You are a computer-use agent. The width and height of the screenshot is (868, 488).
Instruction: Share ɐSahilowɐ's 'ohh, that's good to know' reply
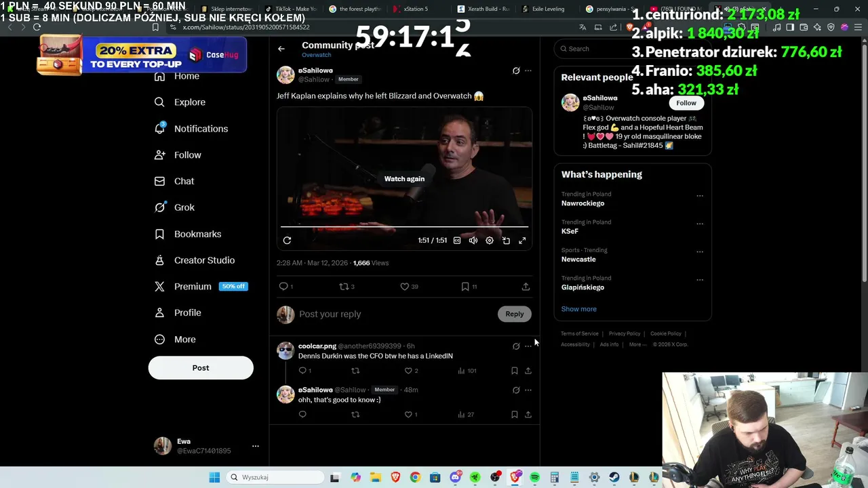pos(528,415)
